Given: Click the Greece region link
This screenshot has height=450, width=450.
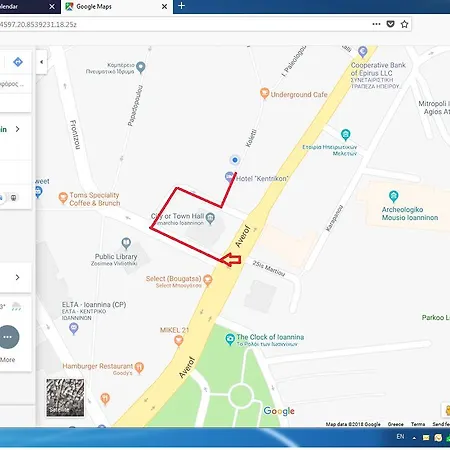Looking at the screenshot, I should [x=396, y=424].
